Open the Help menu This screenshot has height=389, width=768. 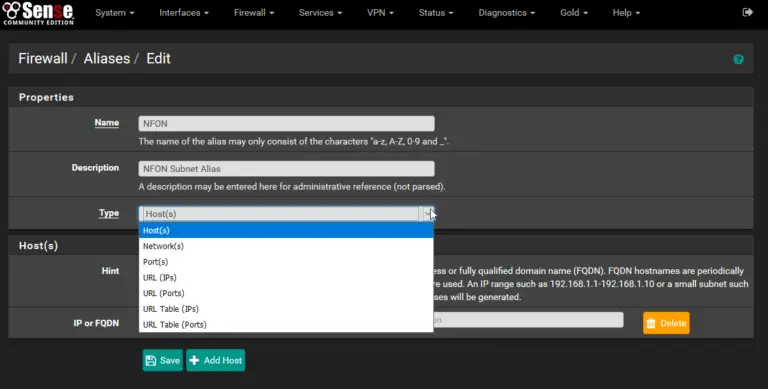[626, 13]
